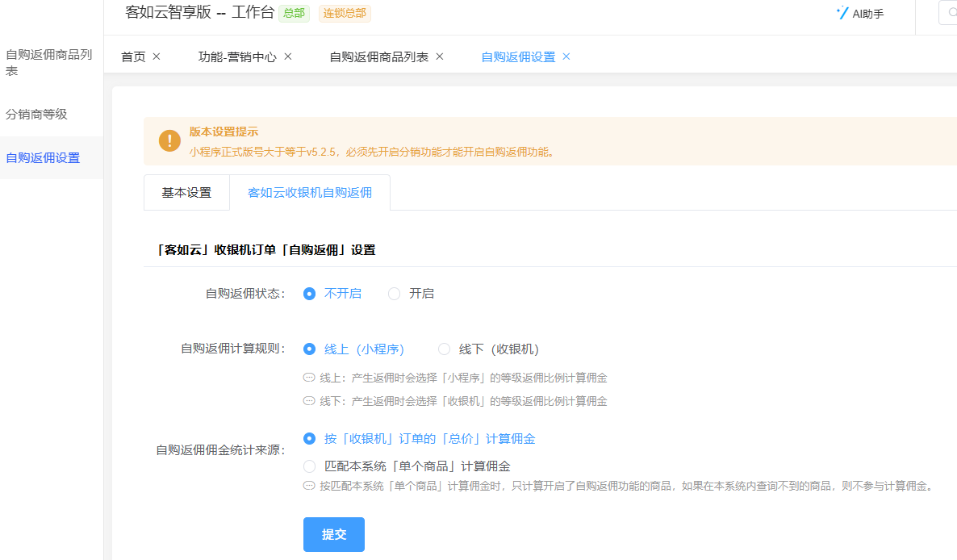This screenshot has height=560, width=957.
Task: Open 自购返佣商品列表 in the sidebar
Action: [x=48, y=62]
